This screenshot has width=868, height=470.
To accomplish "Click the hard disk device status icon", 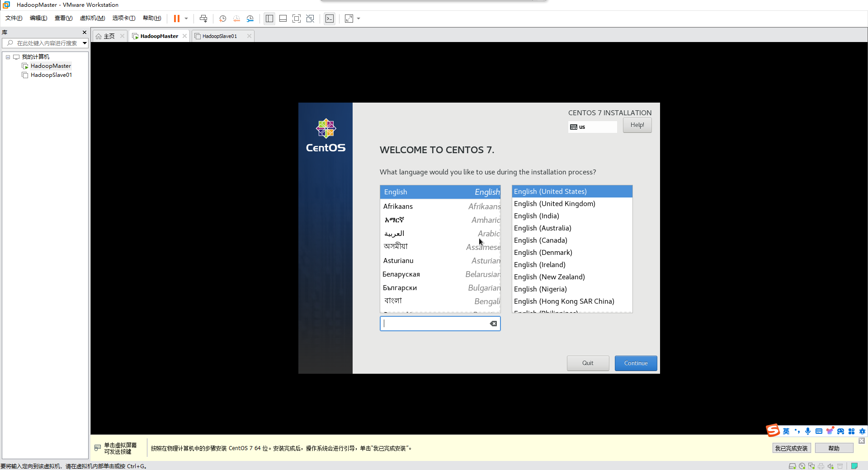I will click(x=792, y=466).
